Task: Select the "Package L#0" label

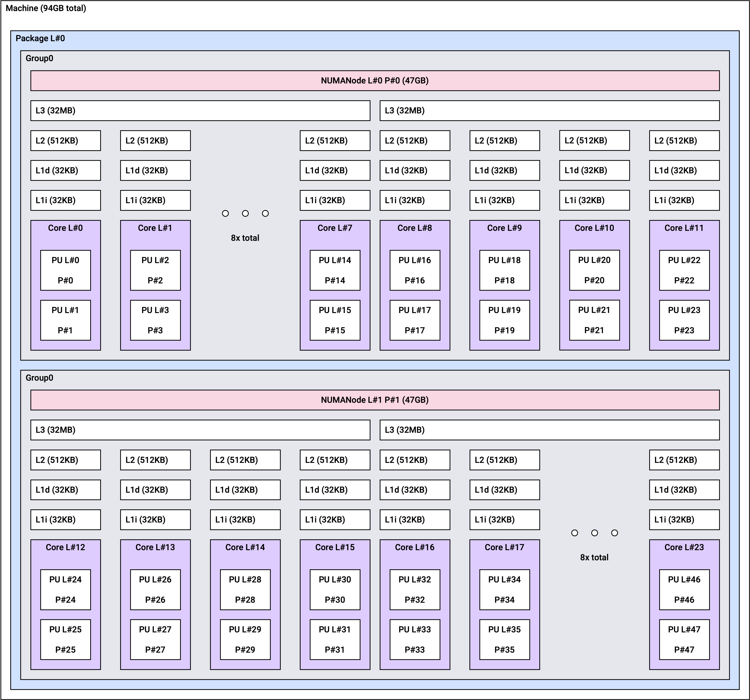Action: point(40,38)
